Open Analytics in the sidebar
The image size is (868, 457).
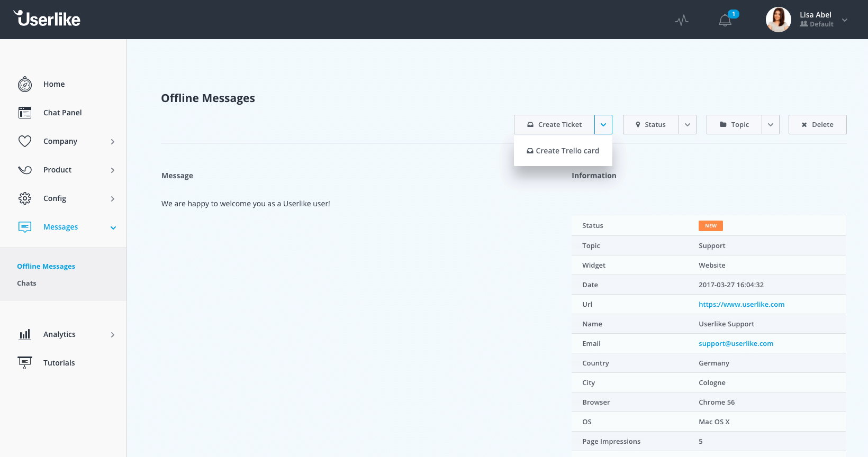point(59,334)
